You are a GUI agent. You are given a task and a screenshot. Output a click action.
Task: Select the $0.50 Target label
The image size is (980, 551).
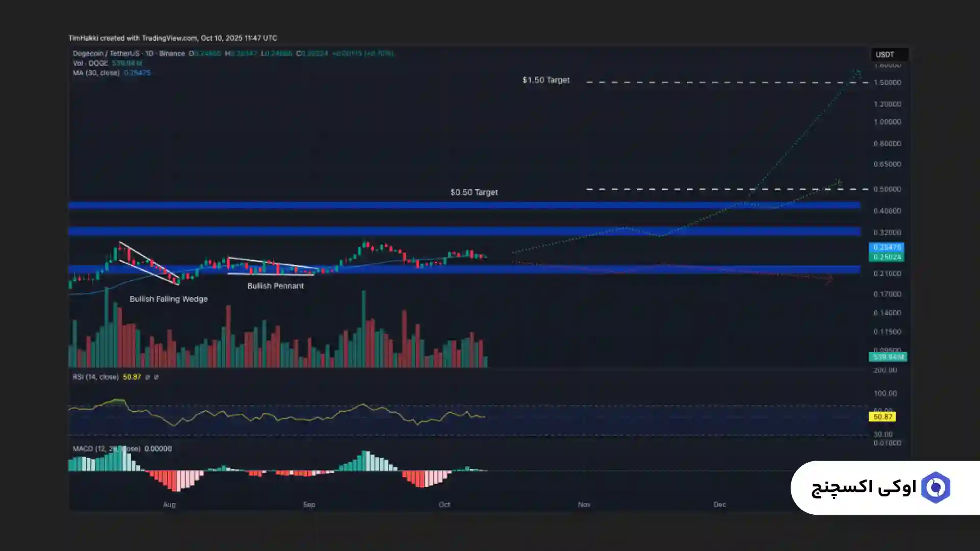tap(474, 192)
